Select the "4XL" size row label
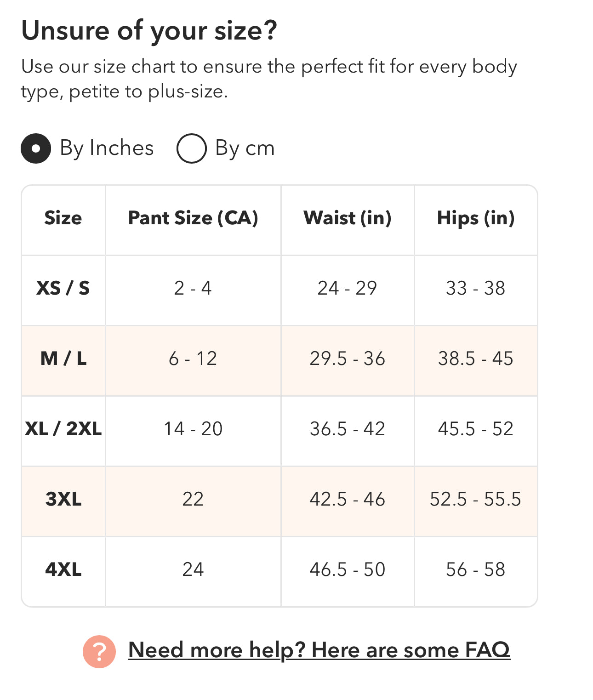This screenshot has width=593, height=700. point(63,569)
